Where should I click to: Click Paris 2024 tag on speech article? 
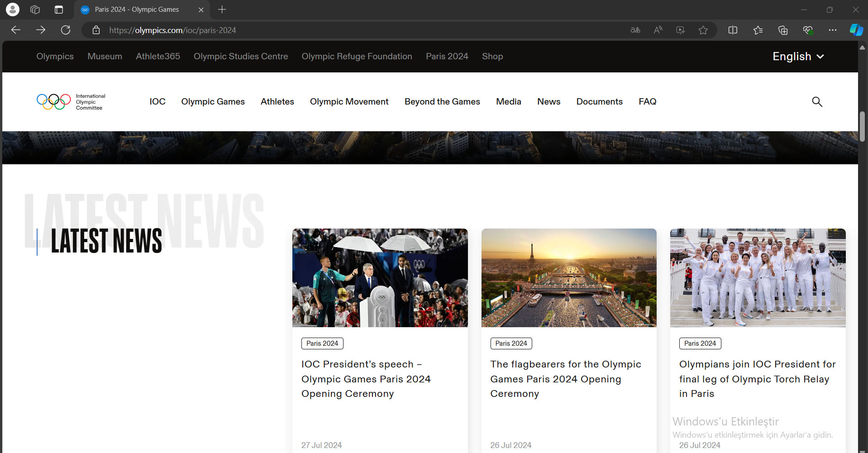[x=322, y=343]
